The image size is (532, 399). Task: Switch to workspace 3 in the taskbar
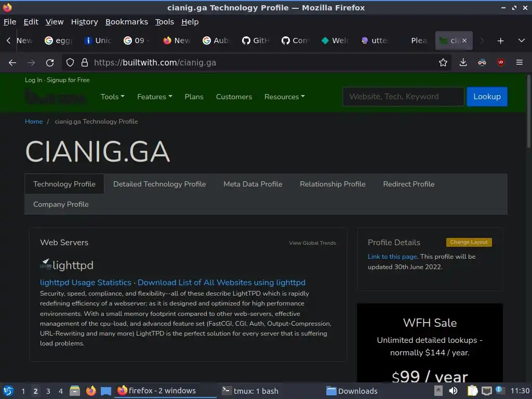click(x=48, y=391)
